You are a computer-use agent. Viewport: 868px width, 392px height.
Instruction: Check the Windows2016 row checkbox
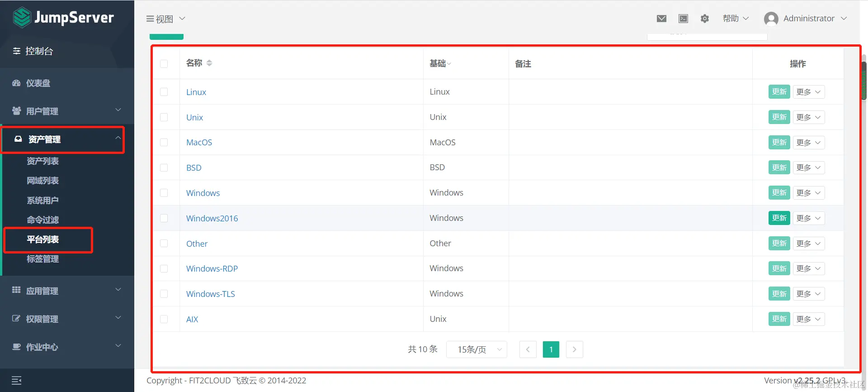point(164,218)
